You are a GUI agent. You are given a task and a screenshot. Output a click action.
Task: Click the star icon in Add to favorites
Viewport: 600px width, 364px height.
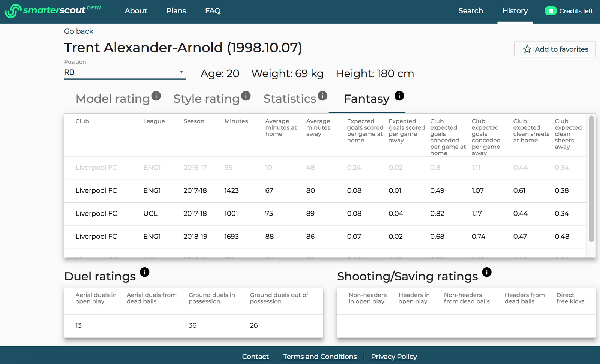[527, 49]
